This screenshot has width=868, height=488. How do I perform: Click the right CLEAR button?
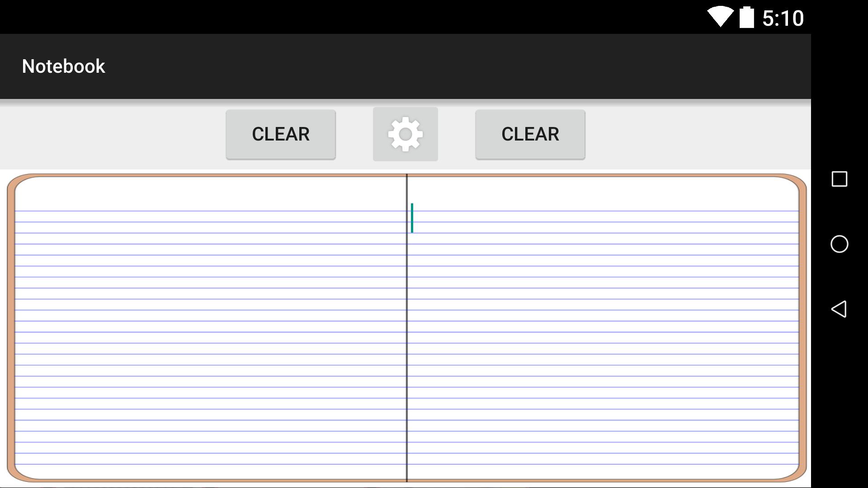click(x=530, y=134)
